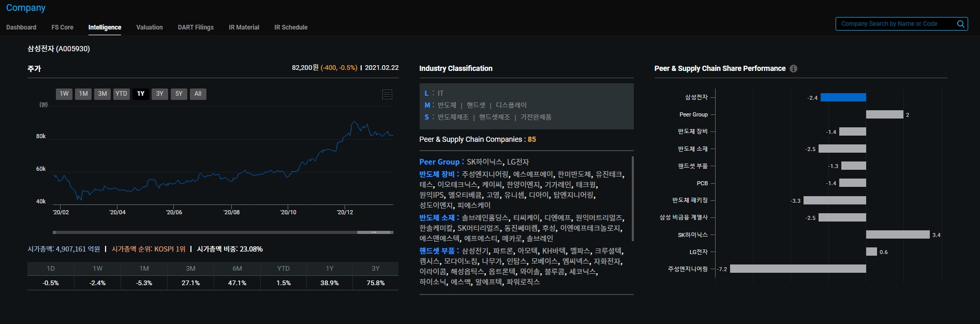This screenshot has height=324, width=980.
Task: Click the info icon beside Share Performance
Action: [793, 68]
